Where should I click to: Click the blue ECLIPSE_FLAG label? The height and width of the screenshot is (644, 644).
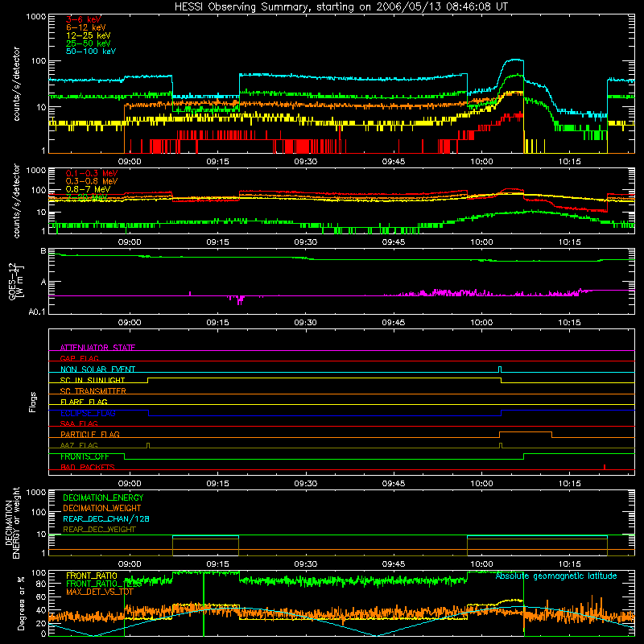(x=88, y=413)
